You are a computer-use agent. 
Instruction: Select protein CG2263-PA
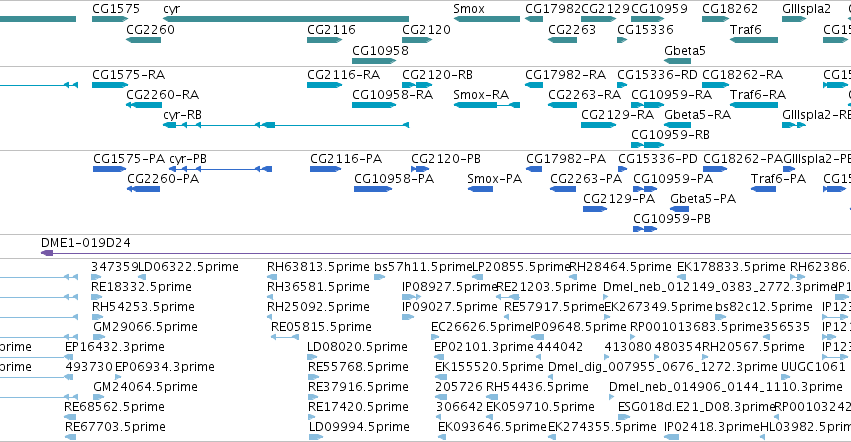tap(563, 189)
